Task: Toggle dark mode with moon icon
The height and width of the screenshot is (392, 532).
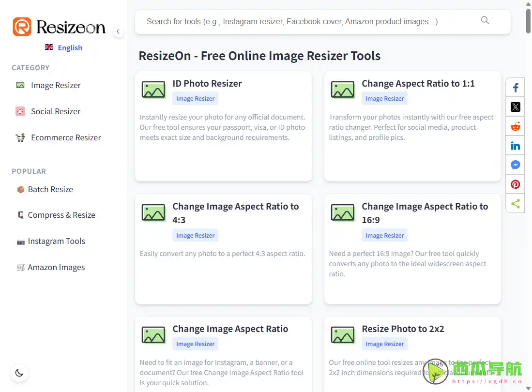Action: [x=19, y=373]
